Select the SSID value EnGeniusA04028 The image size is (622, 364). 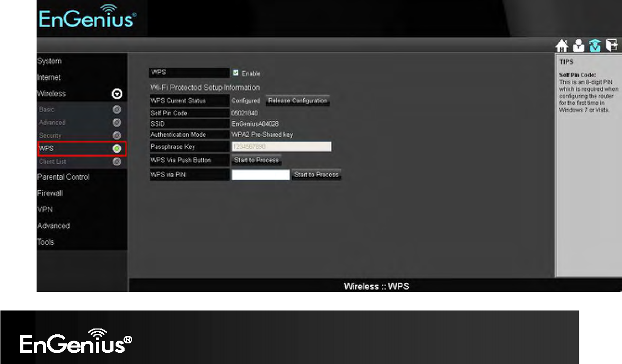pos(255,123)
